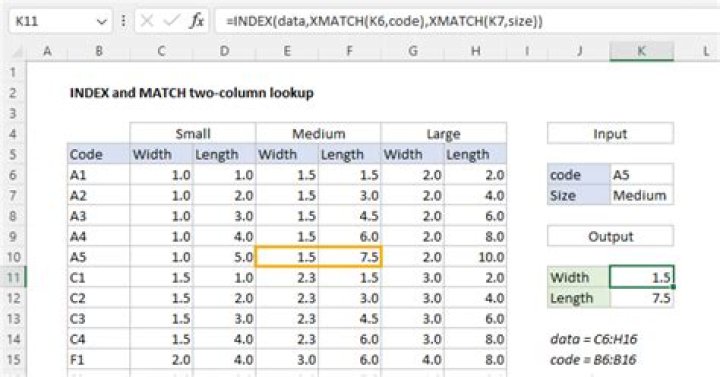Click the formula bar vertical dots handle
720x377 pixels.
[x=123, y=21]
